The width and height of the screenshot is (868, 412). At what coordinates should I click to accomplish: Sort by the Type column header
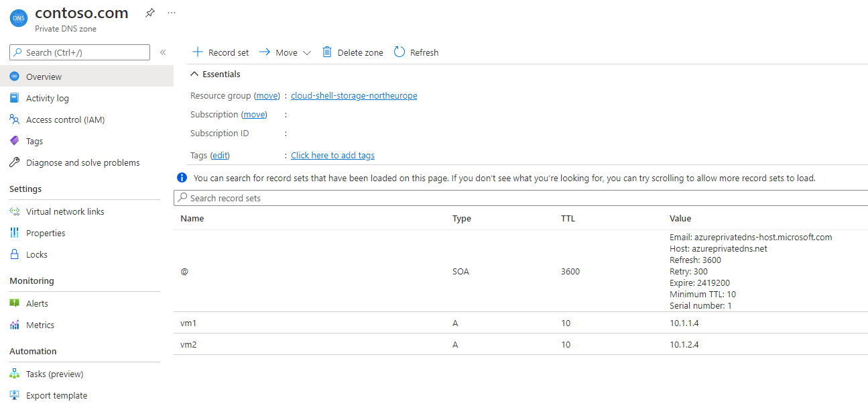click(462, 218)
